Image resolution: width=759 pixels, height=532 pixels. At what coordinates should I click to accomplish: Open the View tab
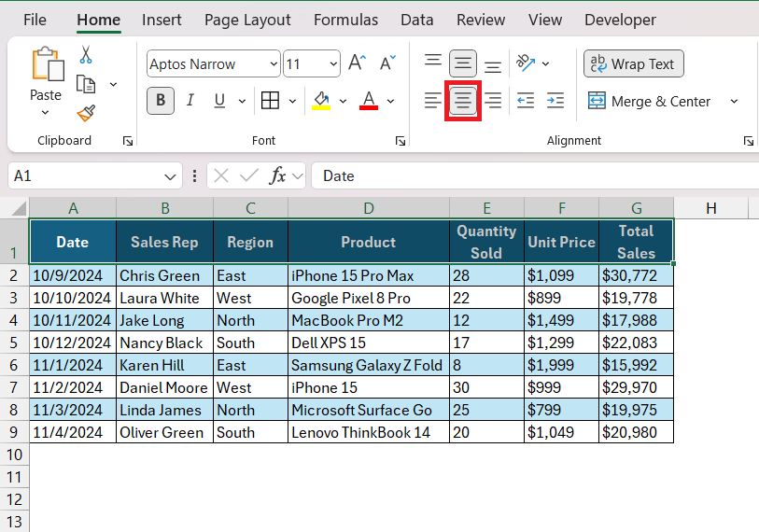(x=545, y=20)
